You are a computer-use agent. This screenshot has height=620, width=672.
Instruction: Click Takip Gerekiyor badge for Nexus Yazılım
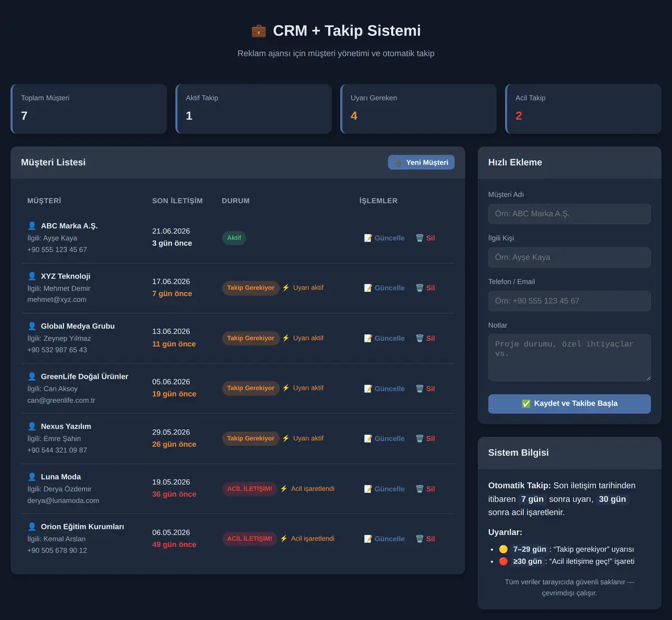[x=250, y=439]
